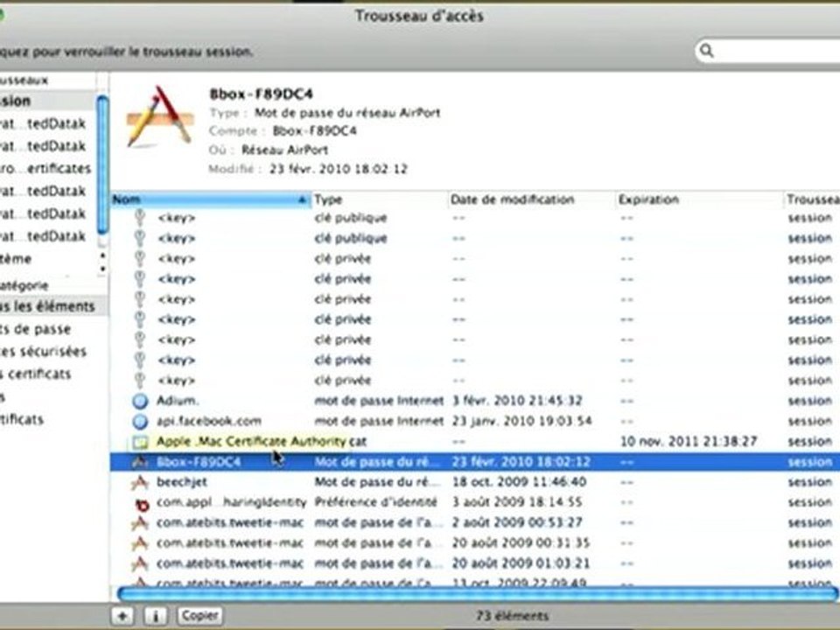Click the 2 août 2009 00:53:27 date cell
Screen dimensions: 840x630
[x=516, y=522]
